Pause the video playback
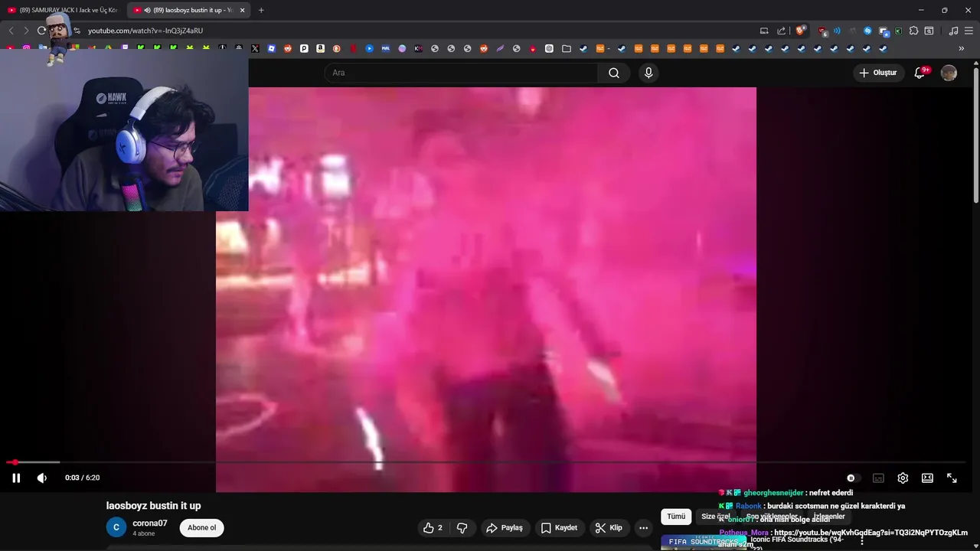This screenshot has height=551, width=980. click(16, 478)
